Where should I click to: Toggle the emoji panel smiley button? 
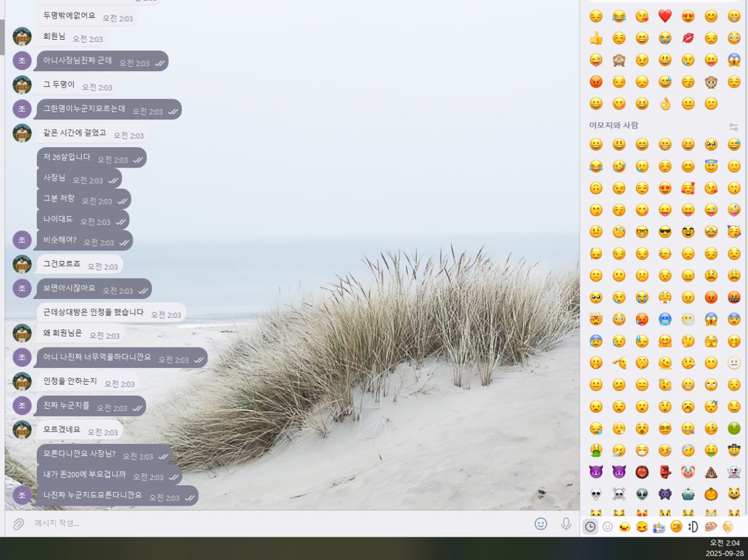click(541, 524)
